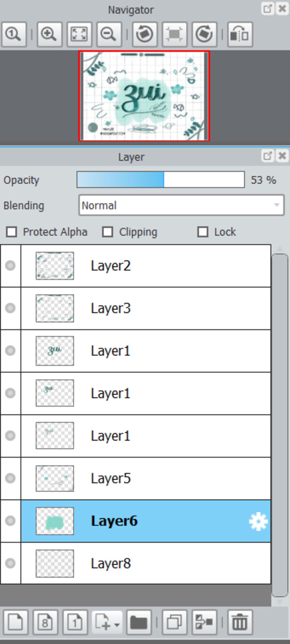Open the Blending mode dropdown
Viewport: 290px width, 644px height.
(181, 205)
